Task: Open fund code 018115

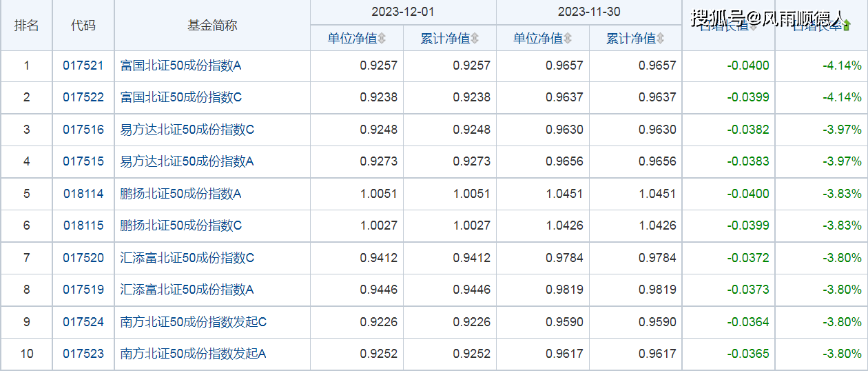Action: pos(83,225)
